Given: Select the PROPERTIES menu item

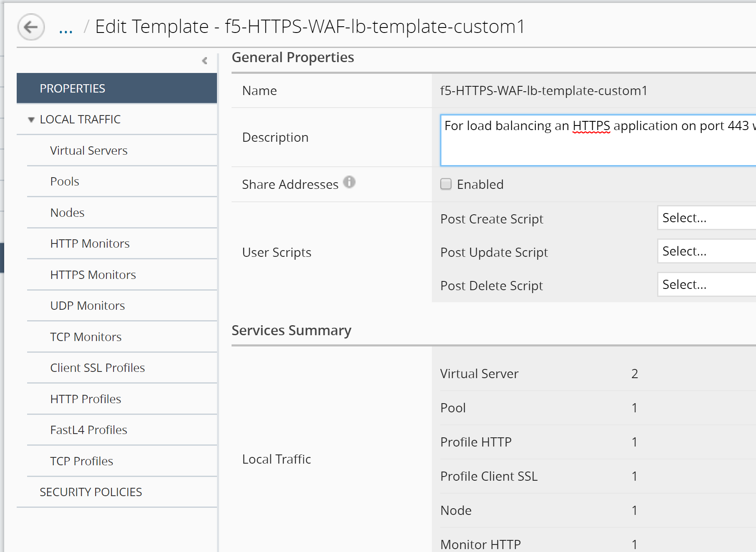Looking at the screenshot, I should tap(117, 88).
